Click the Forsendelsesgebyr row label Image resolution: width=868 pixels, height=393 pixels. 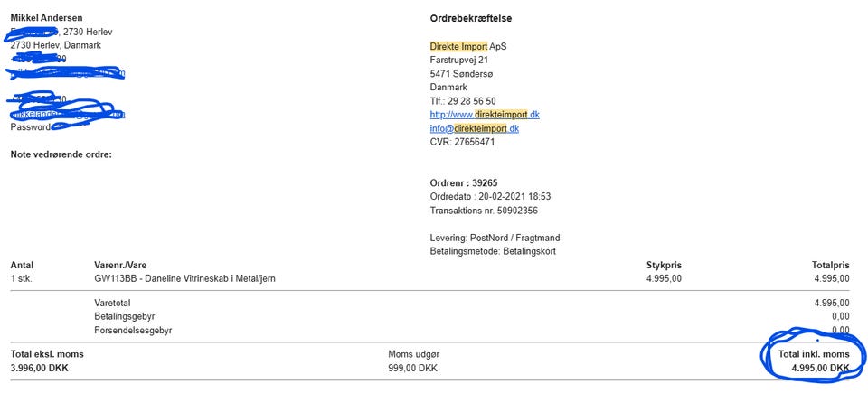[132, 331]
